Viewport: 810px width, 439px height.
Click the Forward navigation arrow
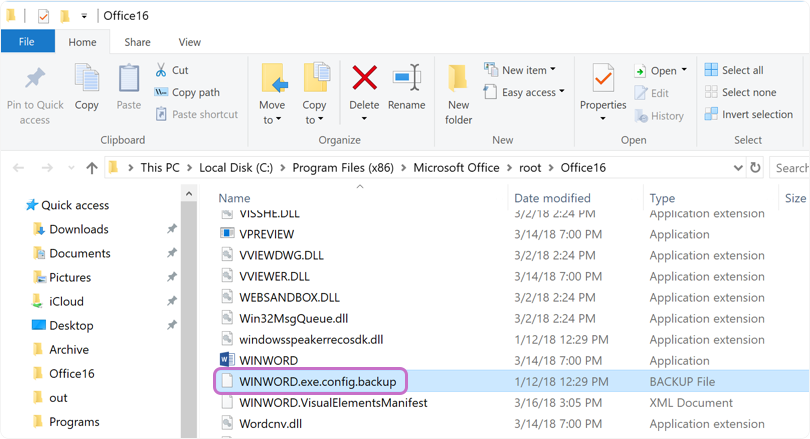tap(47, 168)
